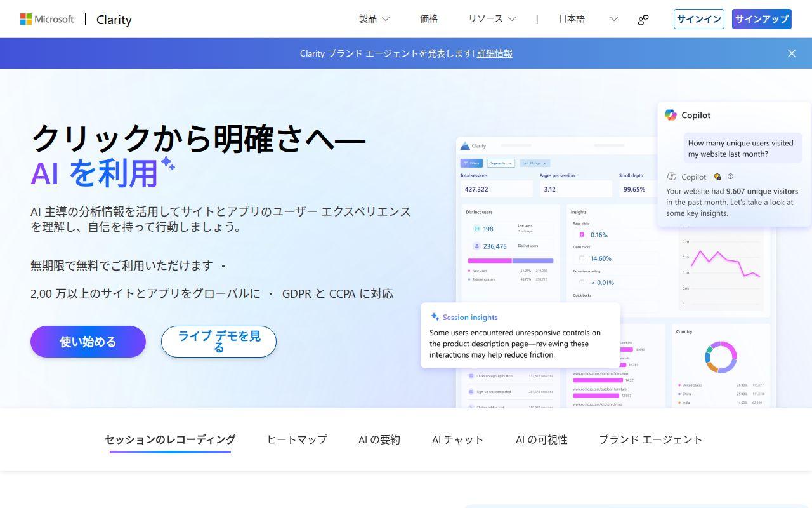
Task: Click the Clarity logo in the dashboard preview
Action: [473, 146]
